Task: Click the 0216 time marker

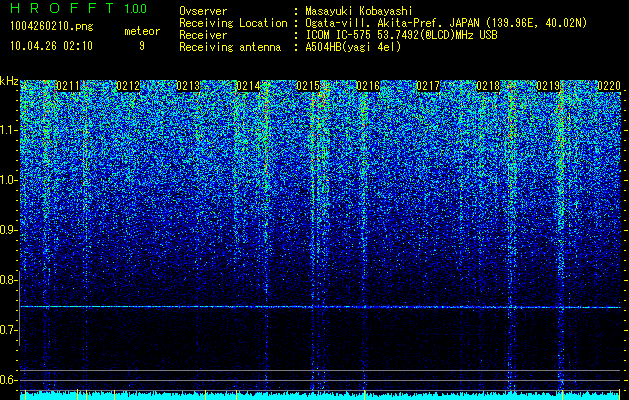Action: (368, 86)
